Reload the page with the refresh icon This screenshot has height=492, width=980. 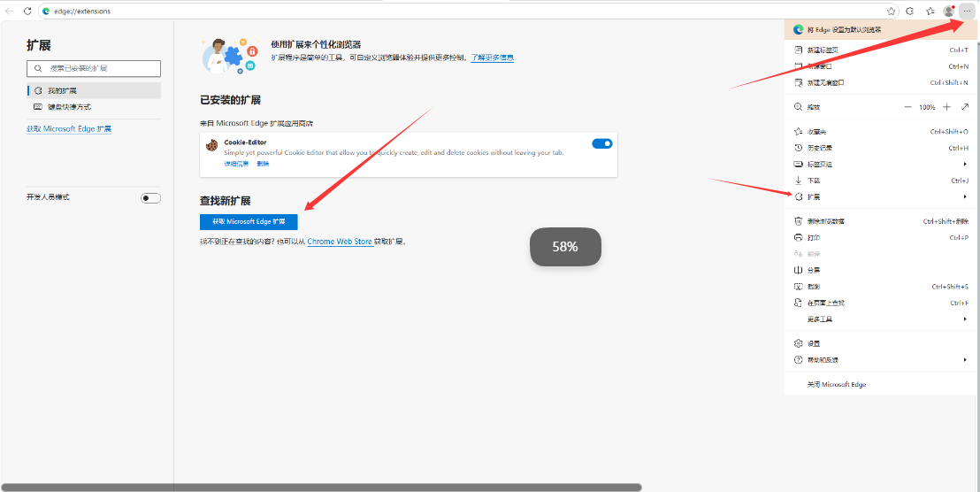[27, 12]
